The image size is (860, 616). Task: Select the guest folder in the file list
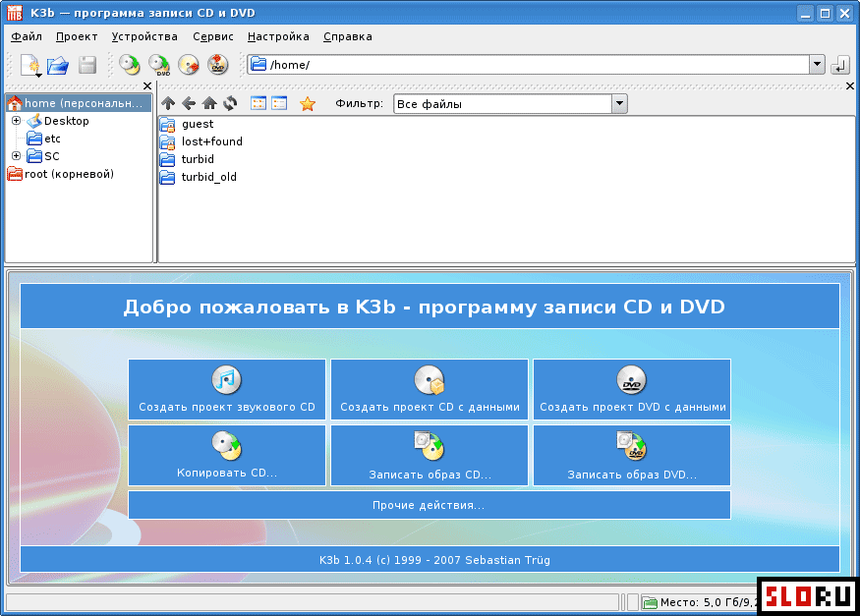coord(187,124)
